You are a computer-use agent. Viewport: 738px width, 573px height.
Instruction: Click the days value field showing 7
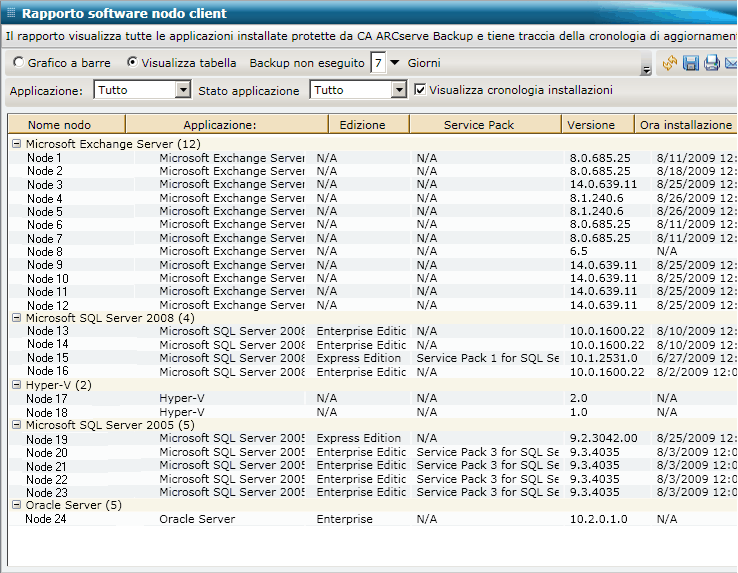click(x=378, y=63)
